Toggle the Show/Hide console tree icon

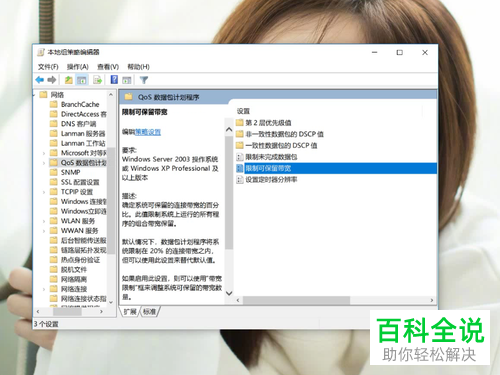click(82, 80)
